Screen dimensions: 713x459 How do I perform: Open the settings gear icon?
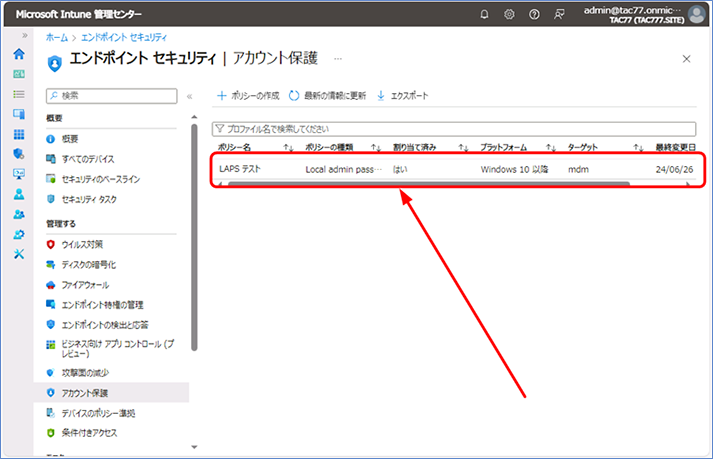coord(509,14)
